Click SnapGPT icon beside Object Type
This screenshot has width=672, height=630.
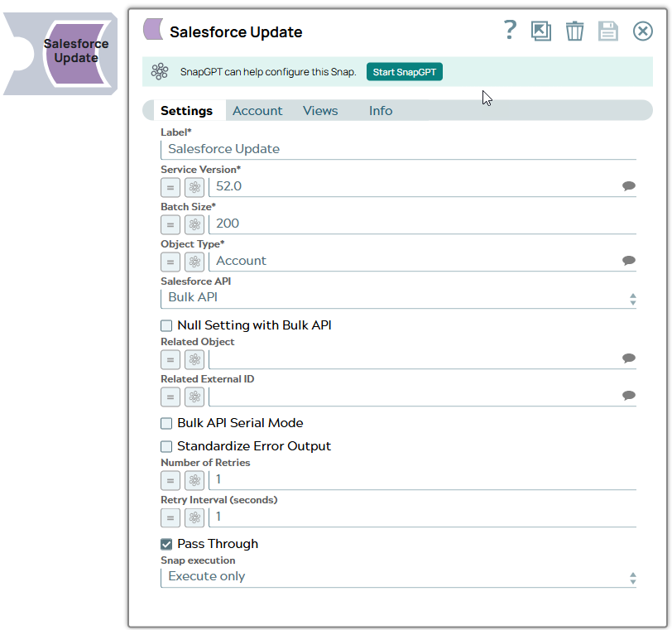click(194, 262)
